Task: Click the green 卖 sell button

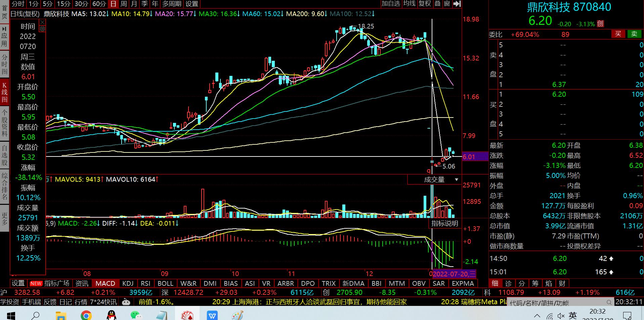Action: 634,34
